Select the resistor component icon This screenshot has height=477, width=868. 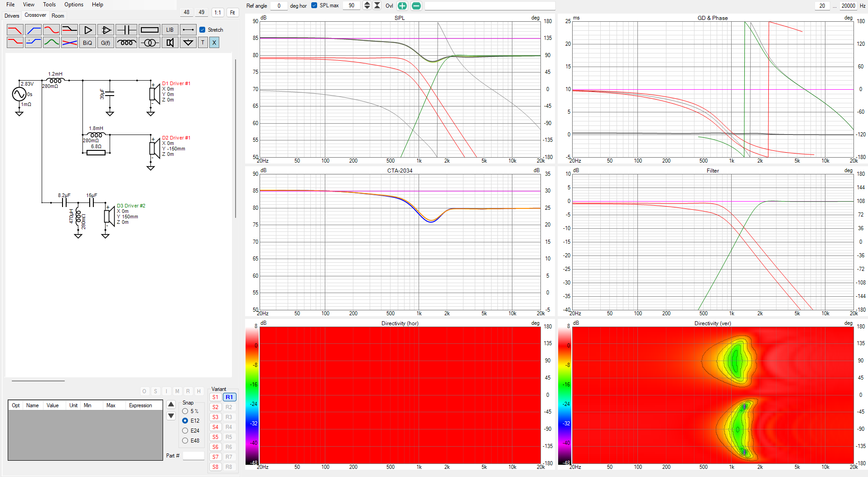pos(149,30)
